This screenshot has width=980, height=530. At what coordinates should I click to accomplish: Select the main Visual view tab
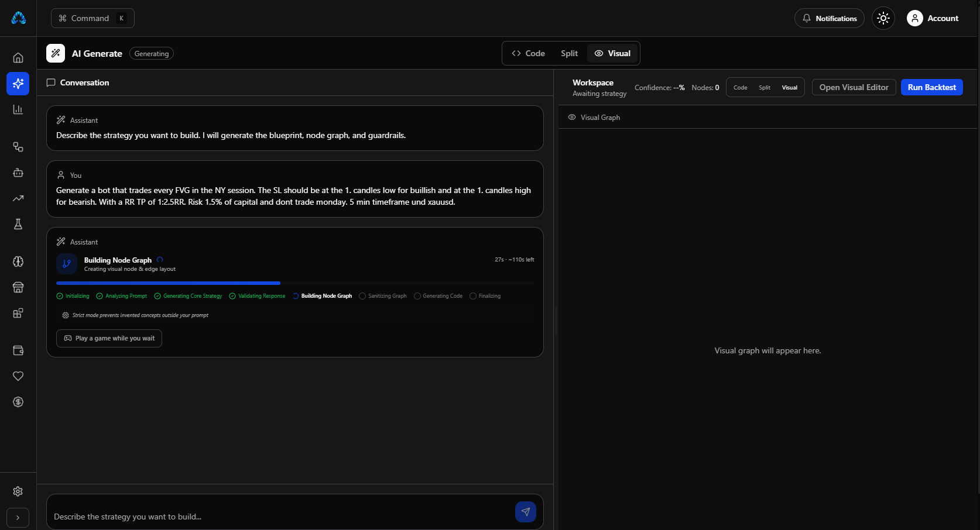pos(612,53)
